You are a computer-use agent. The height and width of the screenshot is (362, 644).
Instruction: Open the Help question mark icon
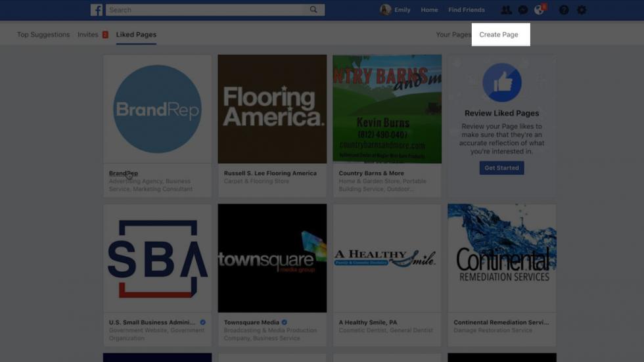point(564,10)
